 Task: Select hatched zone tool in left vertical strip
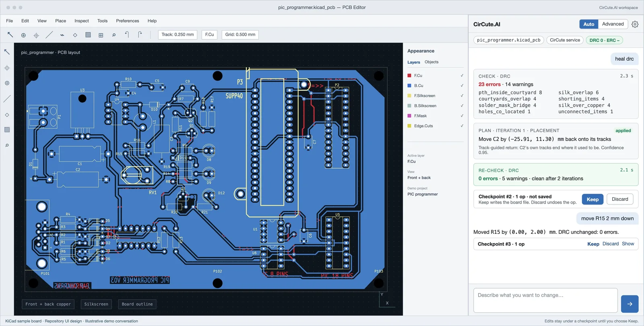pos(7,130)
